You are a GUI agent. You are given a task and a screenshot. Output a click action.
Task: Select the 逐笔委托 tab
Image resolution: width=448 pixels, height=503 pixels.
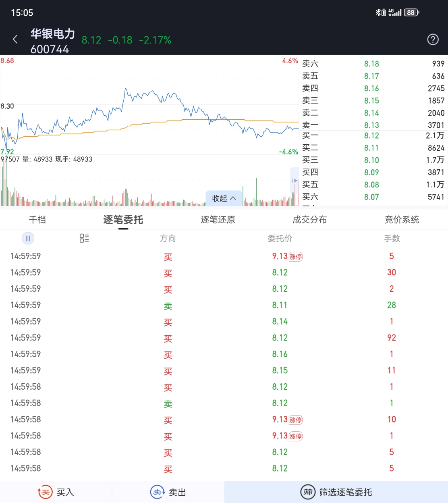pyautogui.click(x=123, y=220)
